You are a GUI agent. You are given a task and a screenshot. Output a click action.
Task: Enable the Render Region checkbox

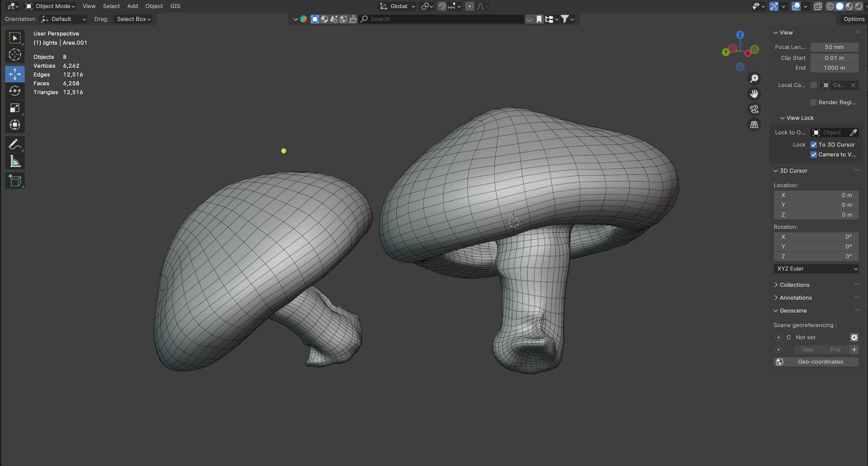[813, 102]
